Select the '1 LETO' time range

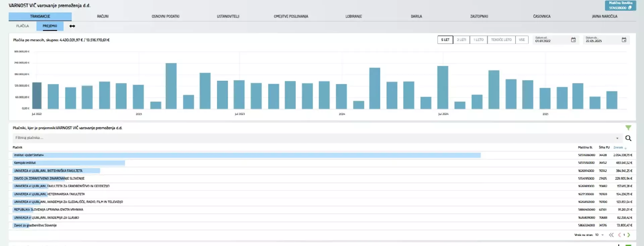click(478, 40)
